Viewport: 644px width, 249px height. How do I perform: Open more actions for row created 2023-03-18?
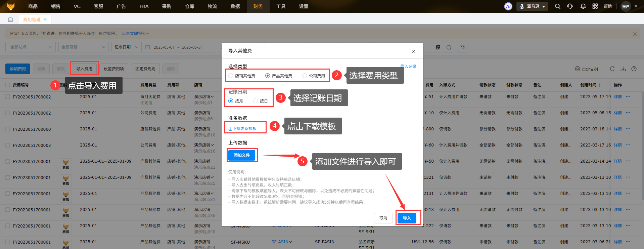coord(628,129)
